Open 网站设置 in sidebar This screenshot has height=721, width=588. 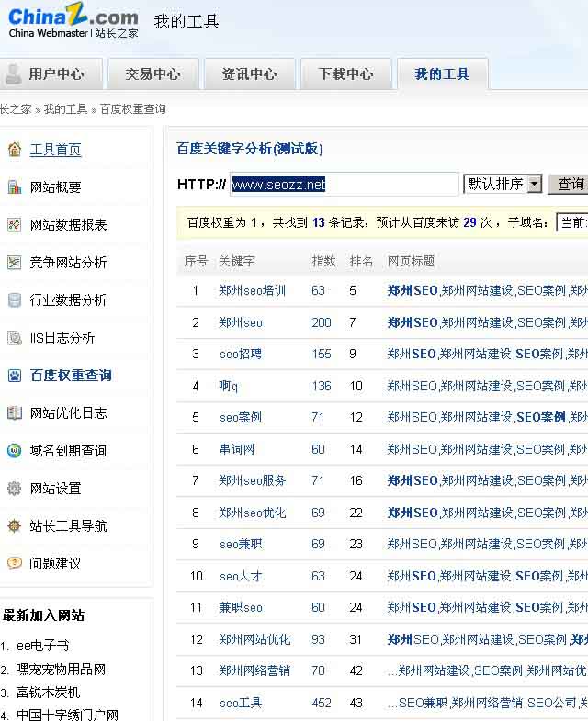tap(56, 489)
